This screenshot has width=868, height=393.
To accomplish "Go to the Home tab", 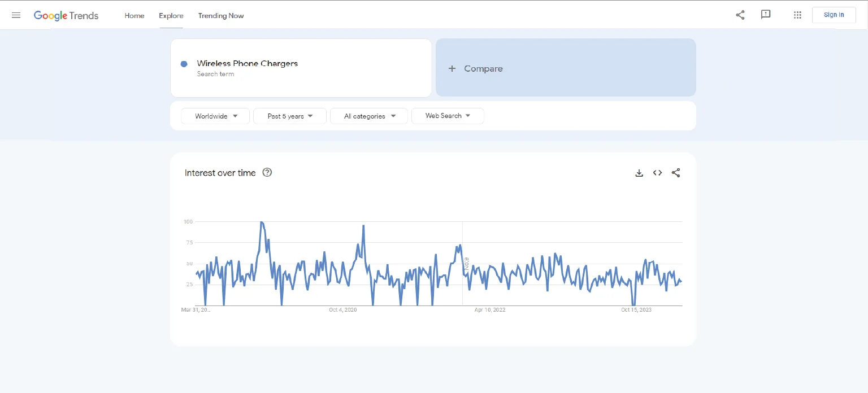I will 134,15.
